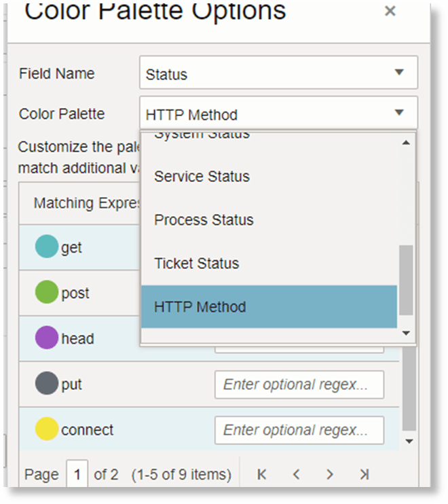
Task: Advance to the next page arrow
Action: (x=330, y=474)
